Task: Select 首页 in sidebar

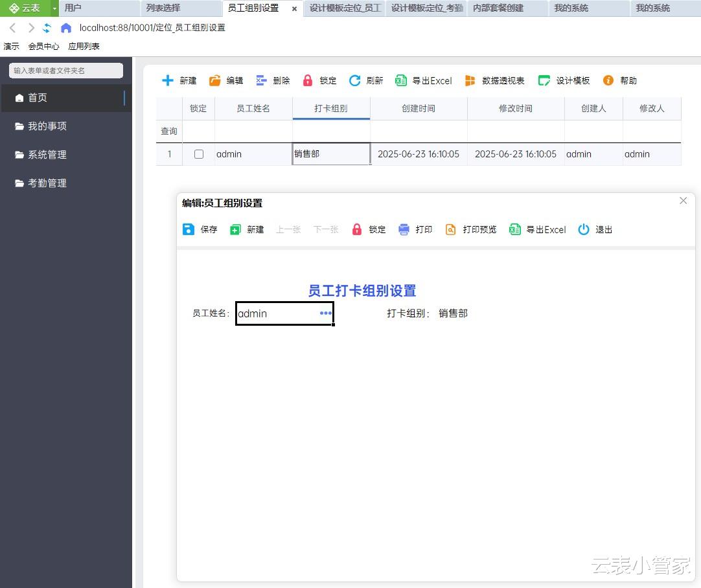Action: tap(66, 97)
